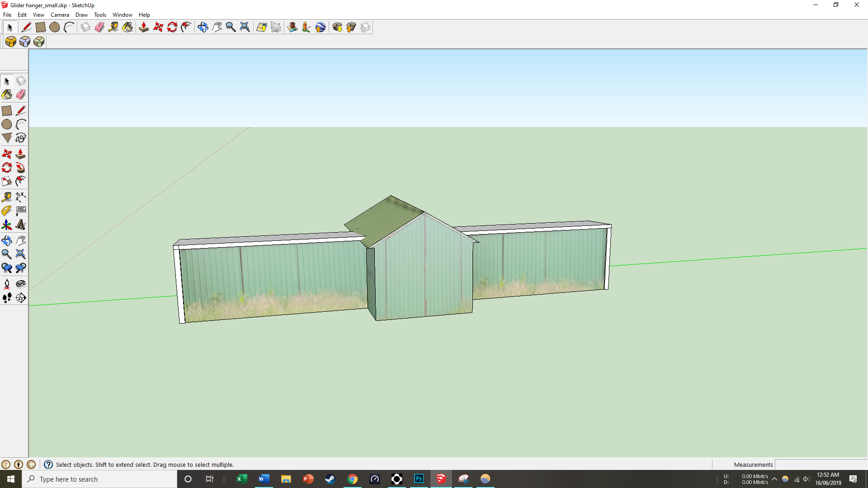Viewport: 868px width, 488px height.
Task: Pick Paint Bucket in left tool set
Action: point(7,94)
